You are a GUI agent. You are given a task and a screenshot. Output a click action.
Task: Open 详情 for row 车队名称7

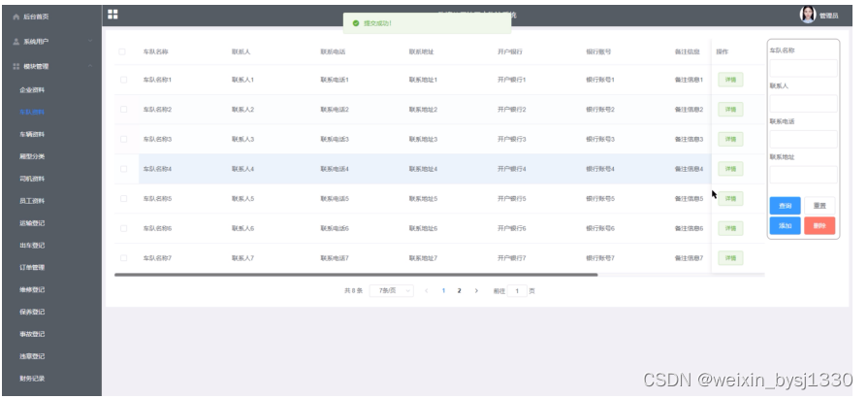tap(730, 257)
